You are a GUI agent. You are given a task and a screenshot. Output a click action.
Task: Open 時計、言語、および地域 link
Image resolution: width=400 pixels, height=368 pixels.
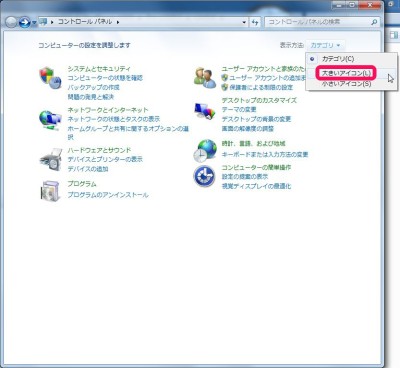253,144
